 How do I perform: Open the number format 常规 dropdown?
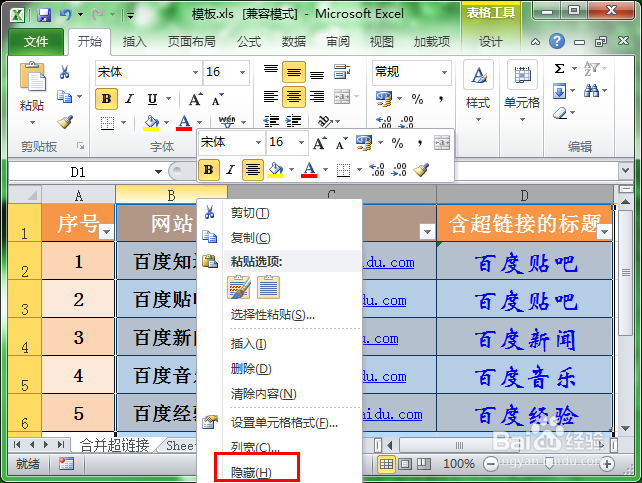[444, 72]
